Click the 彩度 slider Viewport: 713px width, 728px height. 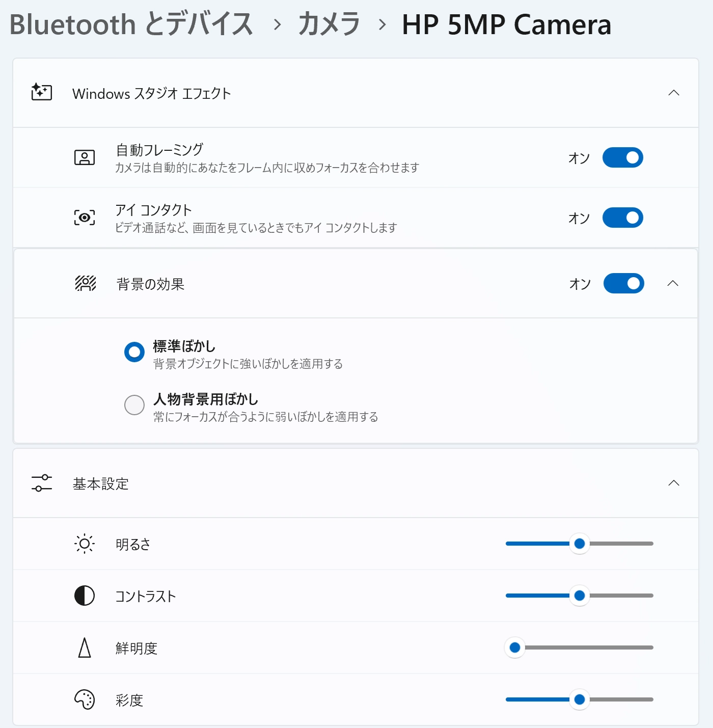[580, 699]
